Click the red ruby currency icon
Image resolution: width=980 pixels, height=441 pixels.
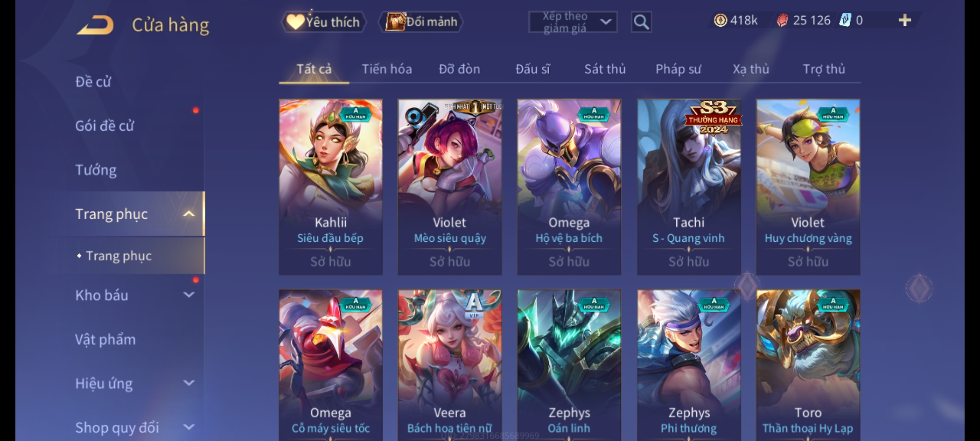(x=782, y=20)
